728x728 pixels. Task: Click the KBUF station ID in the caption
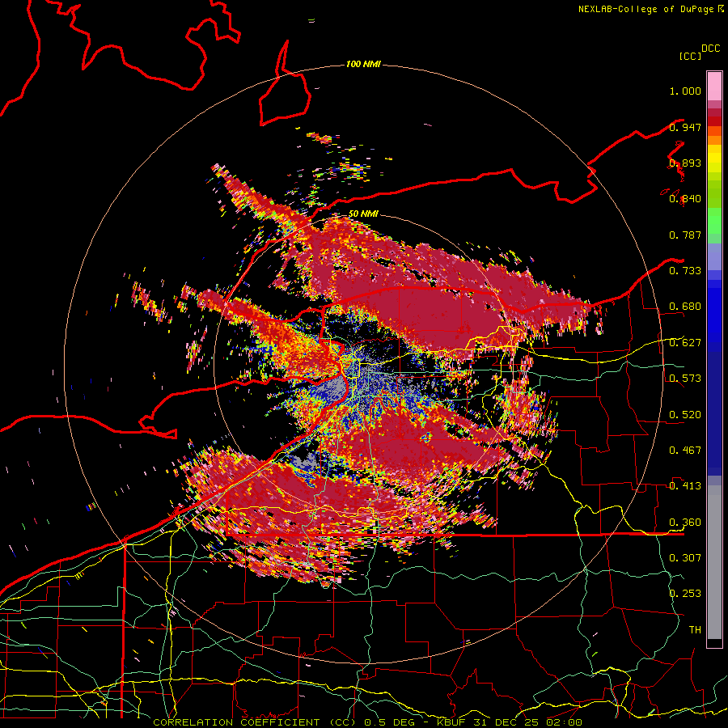(453, 722)
